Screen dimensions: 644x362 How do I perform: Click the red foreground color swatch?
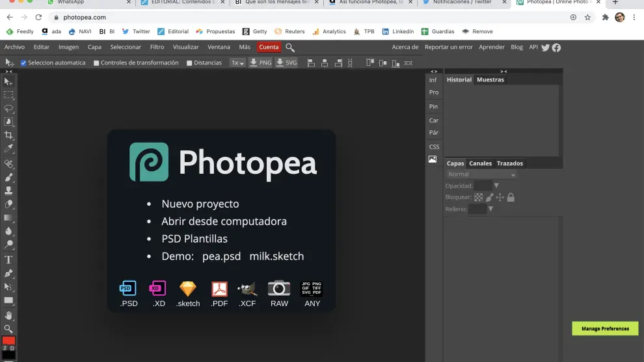point(8,341)
